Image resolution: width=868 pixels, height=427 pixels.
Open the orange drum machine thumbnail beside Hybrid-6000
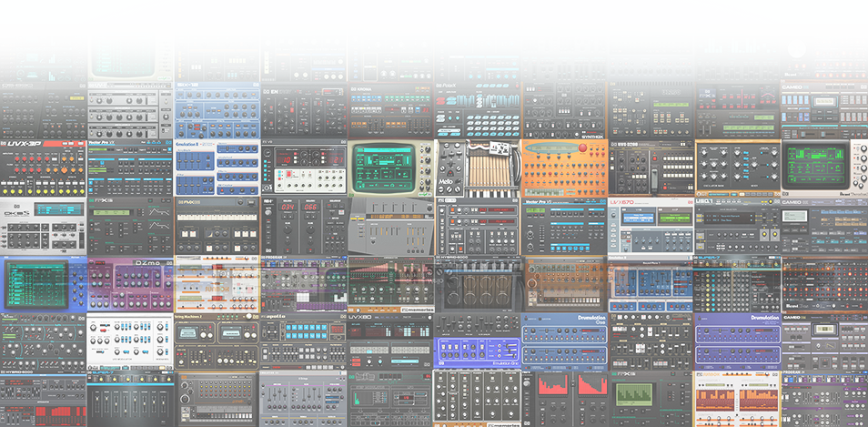pyautogui.click(x=564, y=284)
